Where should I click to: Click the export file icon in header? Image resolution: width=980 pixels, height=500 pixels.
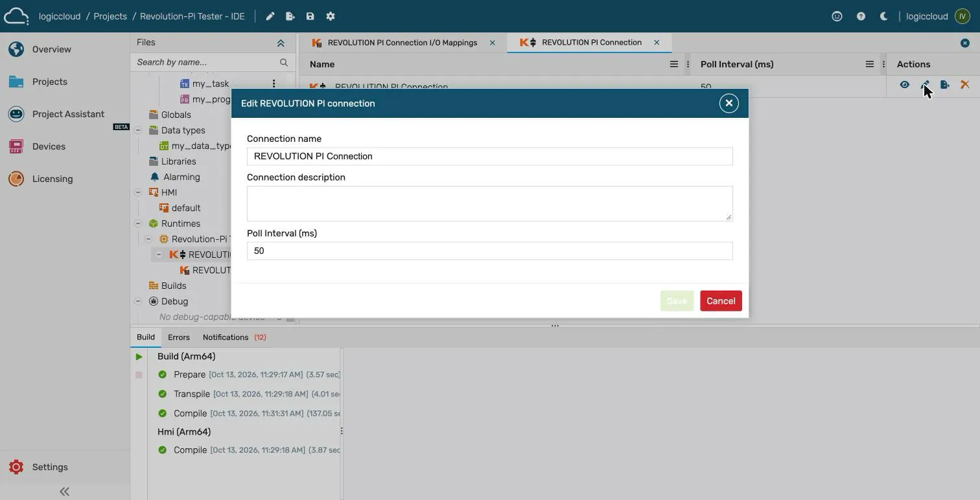click(x=290, y=16)
